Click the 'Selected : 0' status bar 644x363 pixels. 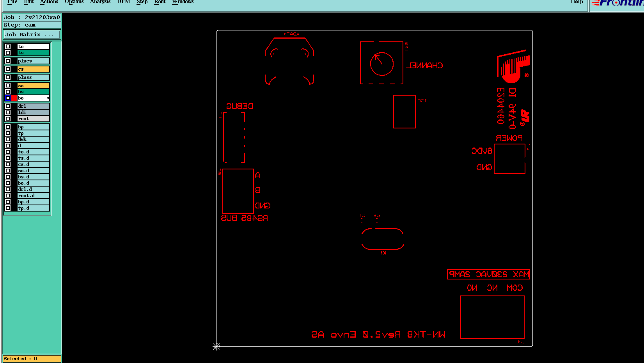click(x=32, y=359)
